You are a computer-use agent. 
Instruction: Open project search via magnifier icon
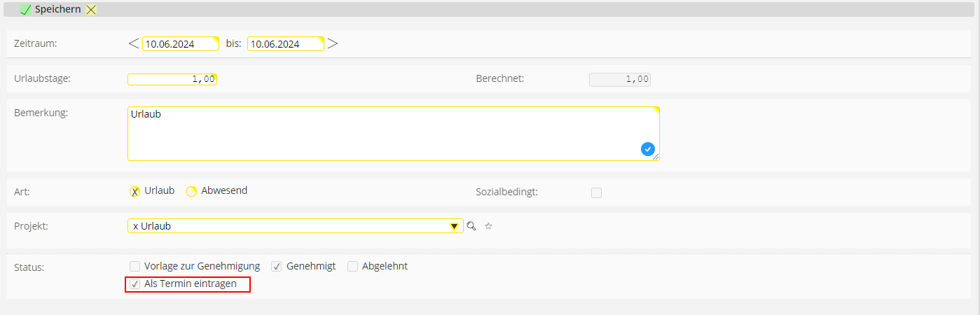tap(471, 226)
